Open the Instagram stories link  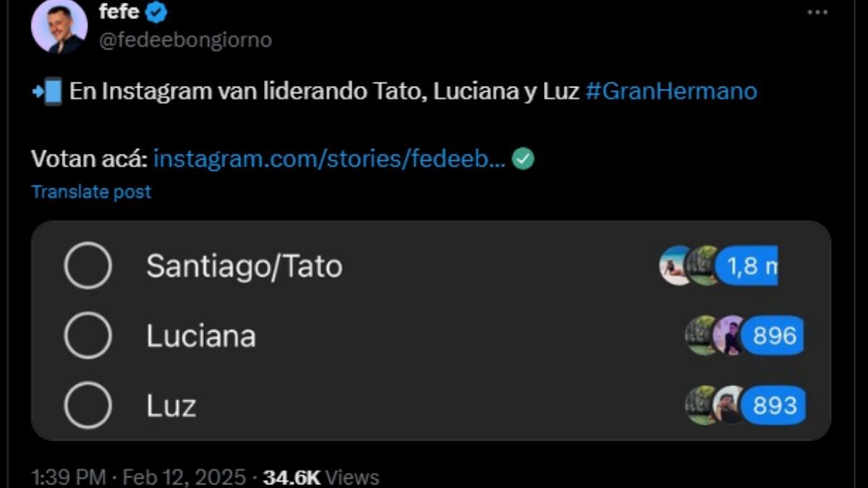point(329,158)
